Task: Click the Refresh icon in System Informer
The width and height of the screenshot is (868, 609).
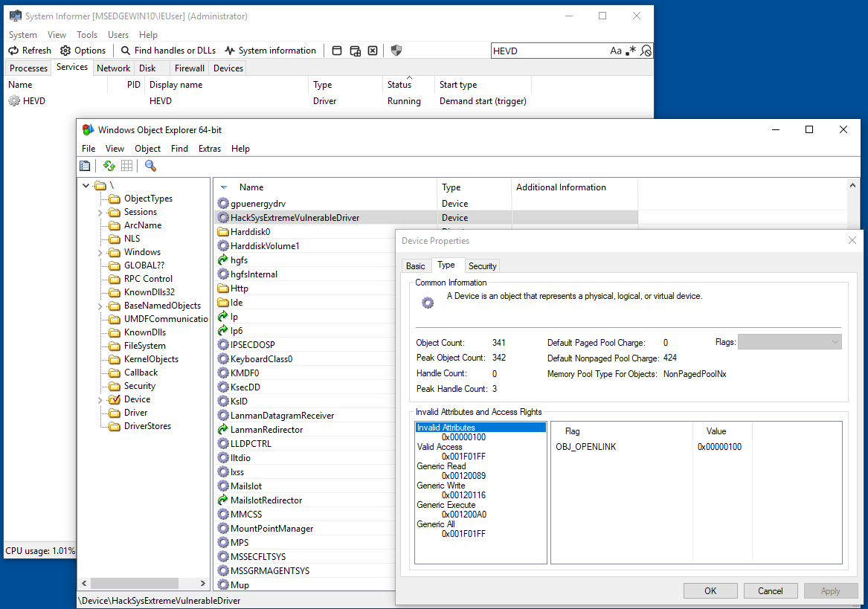Action: [x=13, y=51]
